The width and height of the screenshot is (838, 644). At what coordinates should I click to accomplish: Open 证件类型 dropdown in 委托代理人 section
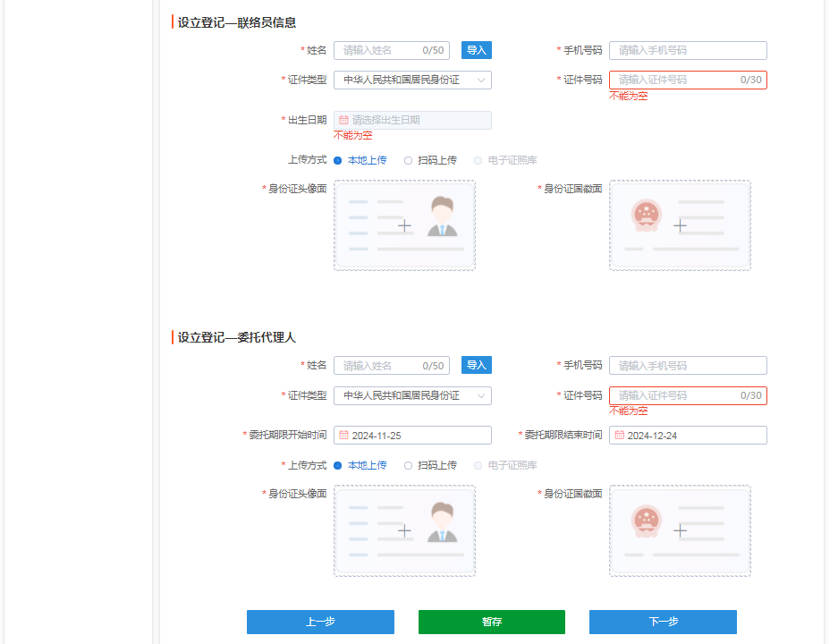(412, 396)
